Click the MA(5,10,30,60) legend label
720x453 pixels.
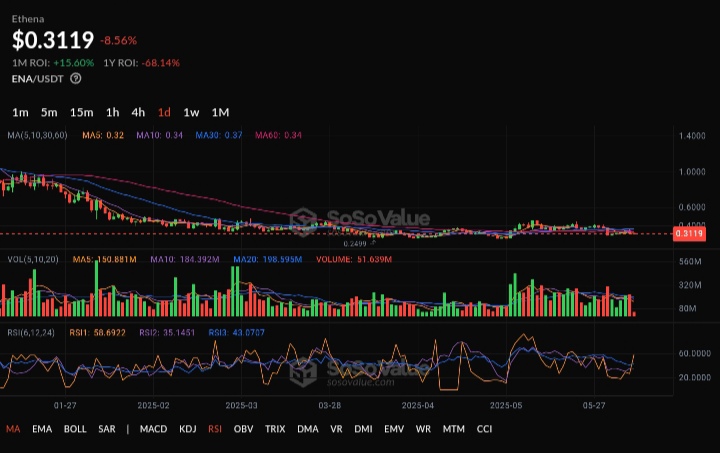click(38, 135)
